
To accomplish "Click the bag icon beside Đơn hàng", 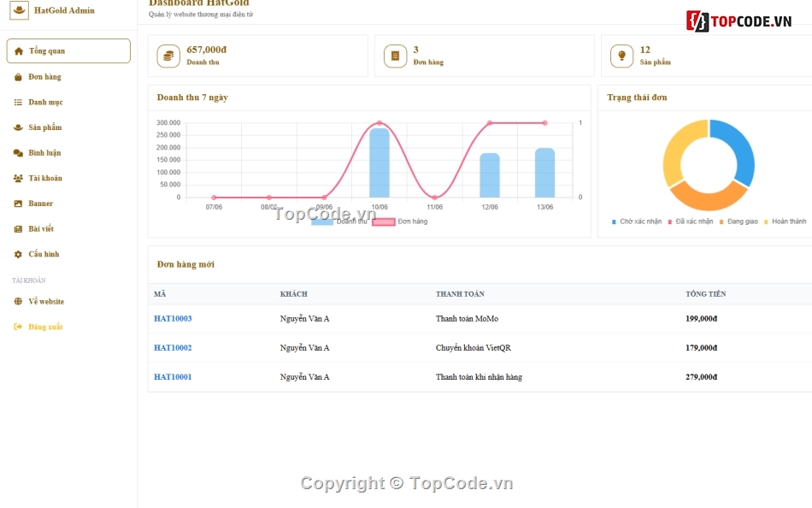I will 18,77.
